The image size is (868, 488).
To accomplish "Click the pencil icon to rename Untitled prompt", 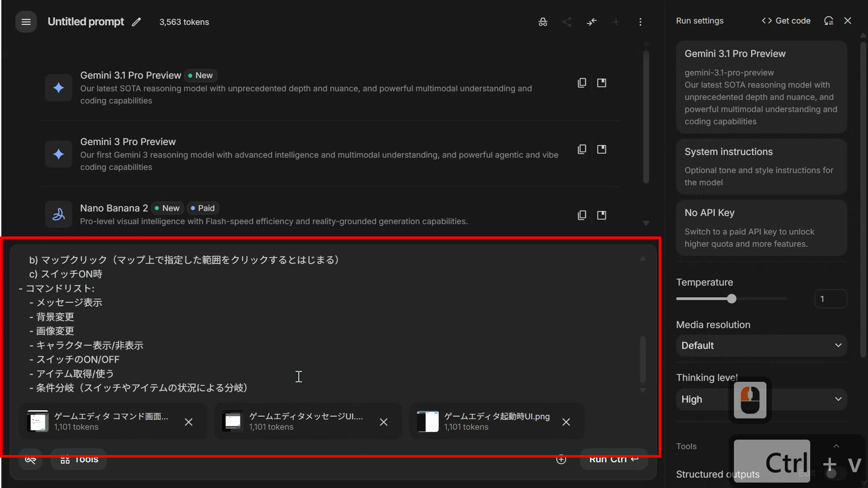I will (x=137, y=22).
